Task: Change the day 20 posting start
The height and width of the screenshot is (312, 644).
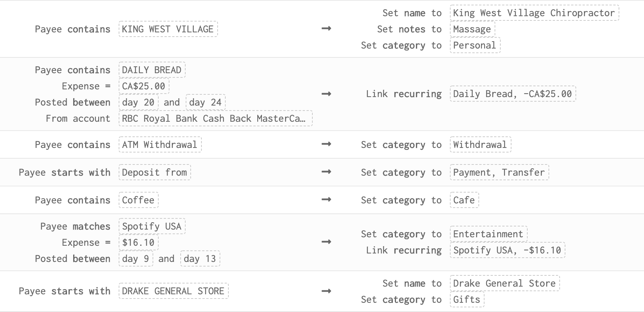Action: point(138,102)
